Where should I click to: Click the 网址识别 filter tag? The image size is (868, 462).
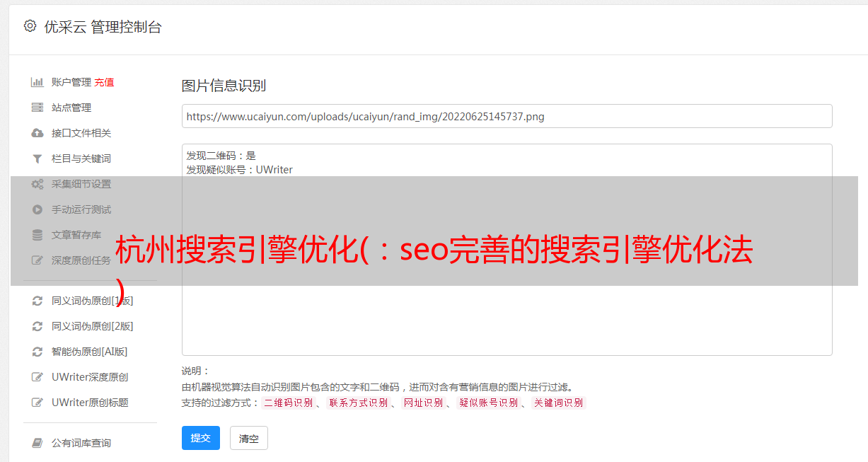(x=423, y=403)
